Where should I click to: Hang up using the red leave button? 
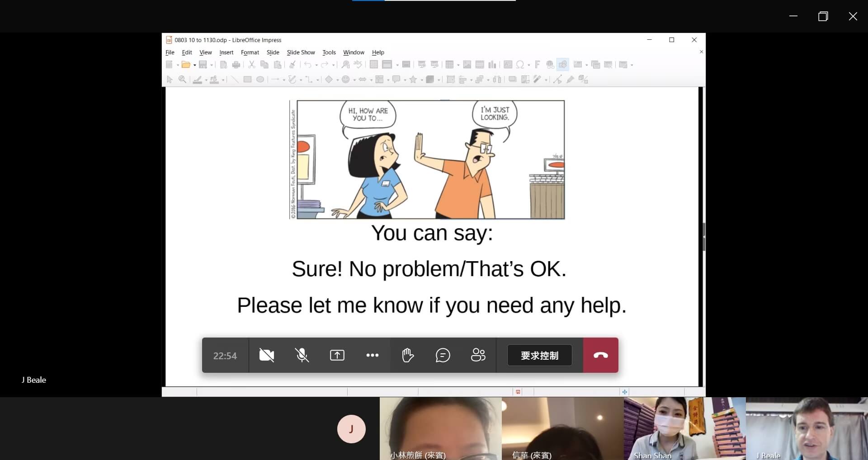pyautogui.click(x=601, y=356)
